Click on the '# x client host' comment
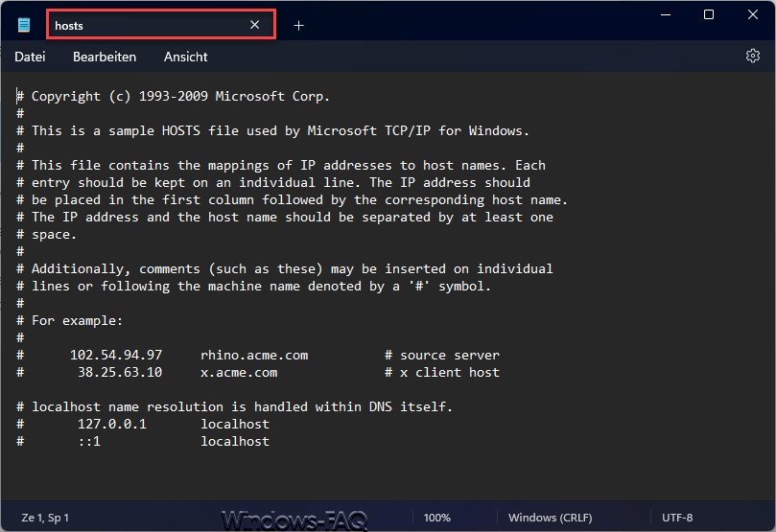Screen dimensions: 776x532 point(442,372)
